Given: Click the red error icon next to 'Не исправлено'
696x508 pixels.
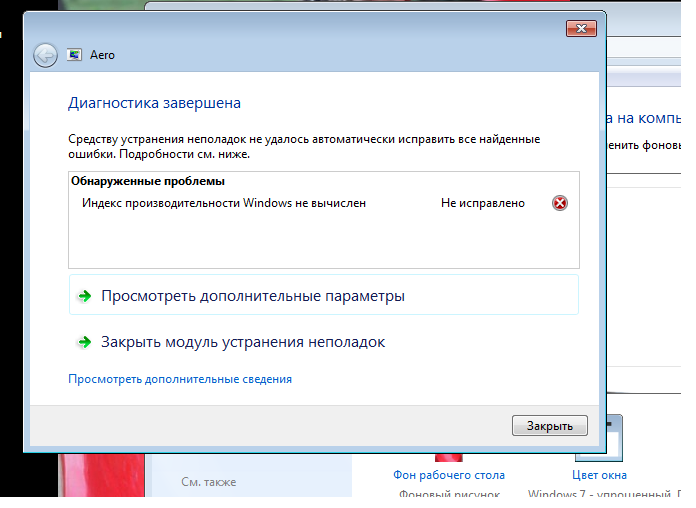Looking at the screenshot, I should click(560, 203).
